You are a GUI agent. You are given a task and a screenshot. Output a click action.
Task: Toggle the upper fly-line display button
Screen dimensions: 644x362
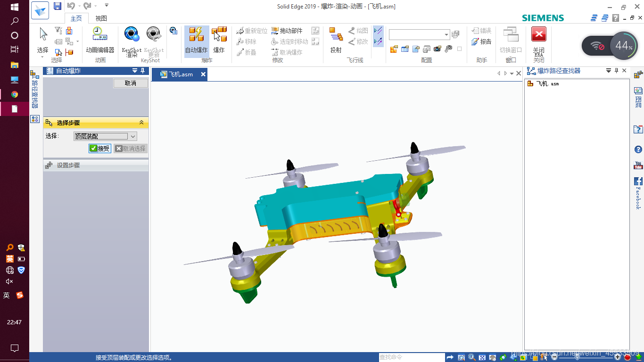pos(378,31)
